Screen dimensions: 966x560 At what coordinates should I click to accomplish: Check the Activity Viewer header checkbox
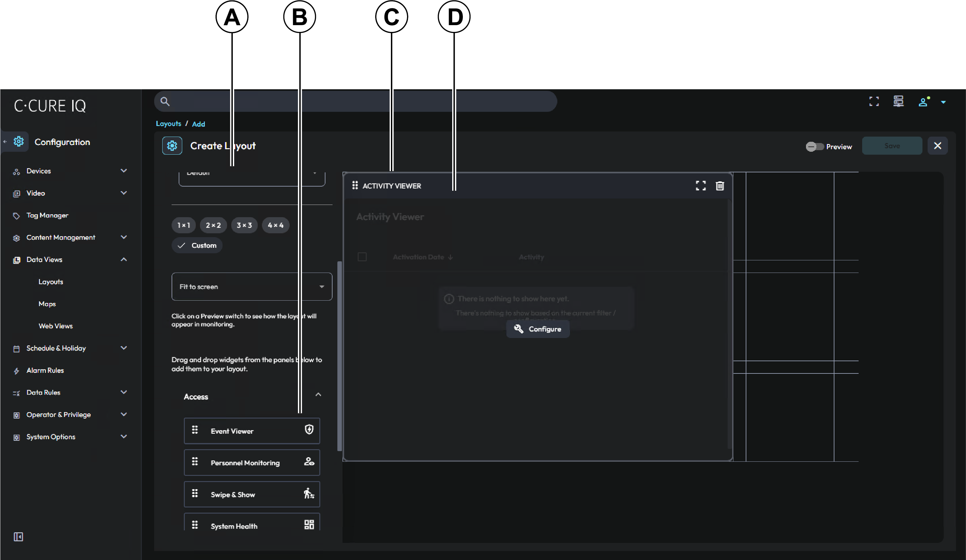[362, 256]
